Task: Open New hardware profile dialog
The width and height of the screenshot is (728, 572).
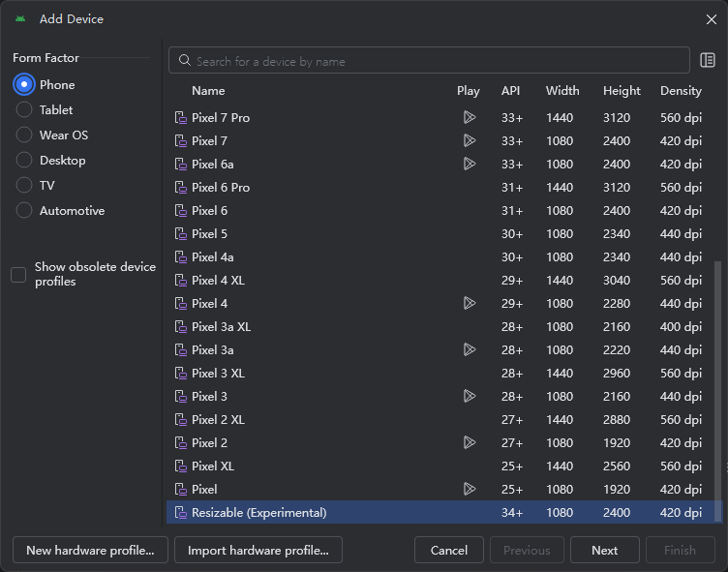Action: point(90,551)
